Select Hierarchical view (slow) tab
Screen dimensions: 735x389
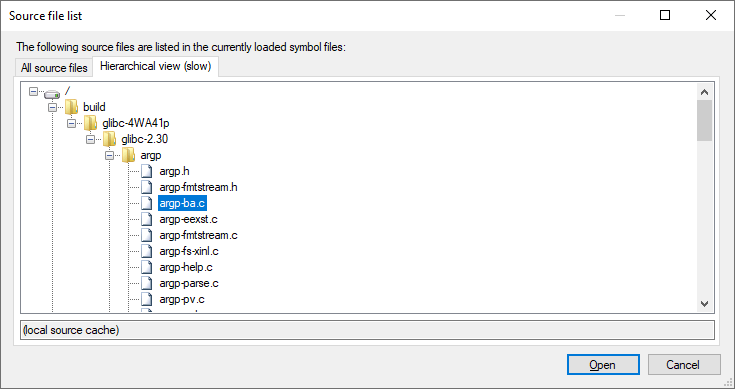point(156,66)
